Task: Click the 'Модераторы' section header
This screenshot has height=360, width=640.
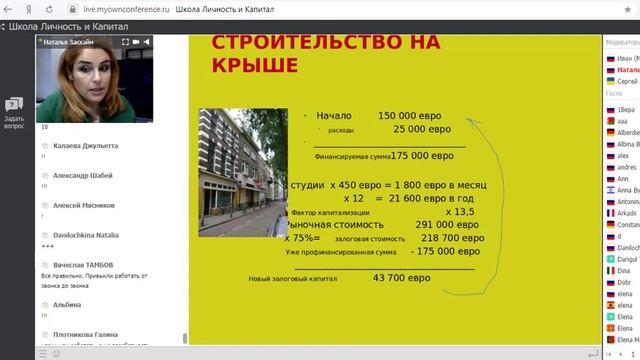Action: coord(623,42)
